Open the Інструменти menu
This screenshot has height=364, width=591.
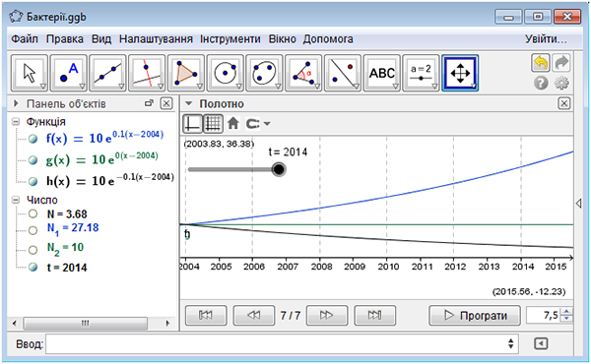click(x=230, y=38)
